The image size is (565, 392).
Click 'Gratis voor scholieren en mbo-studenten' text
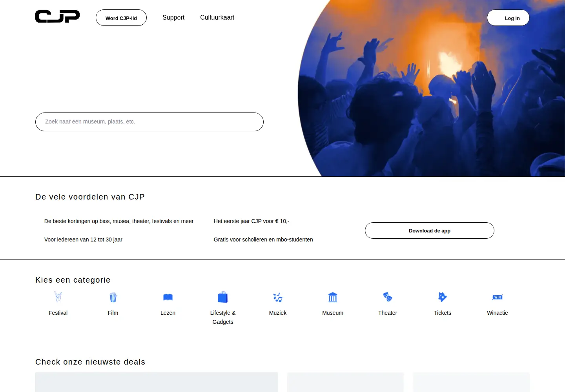[x=263, y=240]
